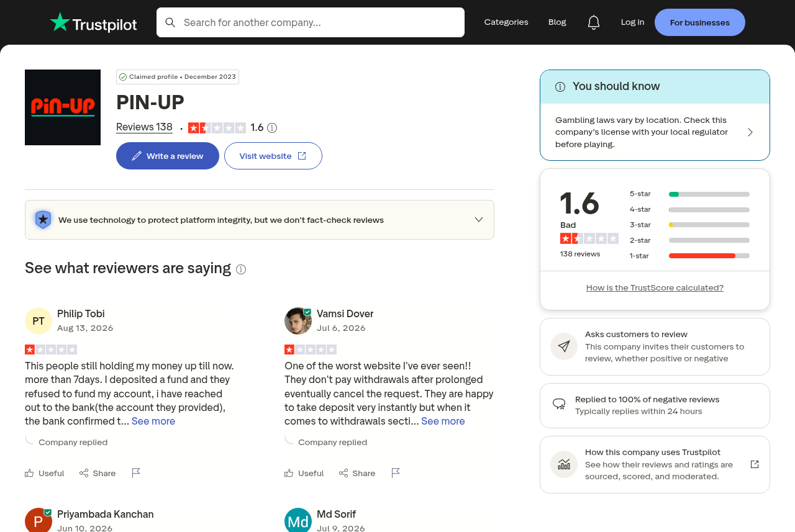
Task: Filter reviews by 3-star
Action: point(689,225)
